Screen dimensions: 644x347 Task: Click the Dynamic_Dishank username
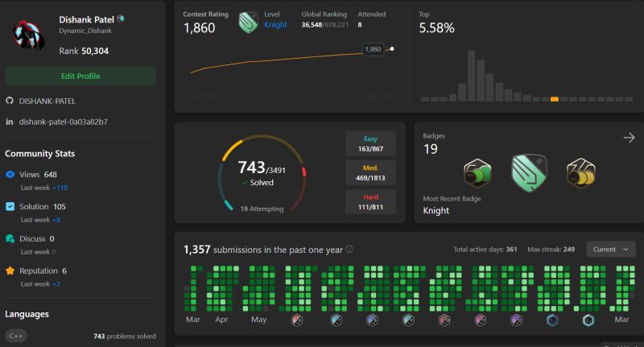click(x=85, y=31)
